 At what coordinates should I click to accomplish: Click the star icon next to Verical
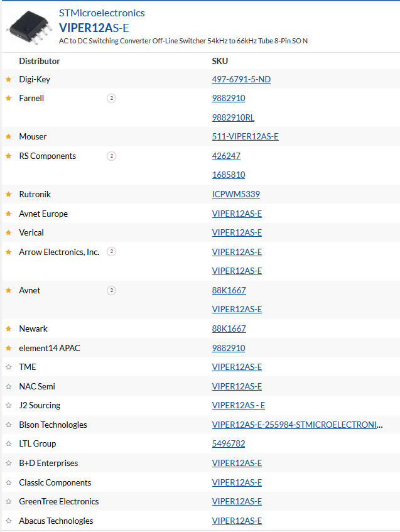tap(9, 233)
